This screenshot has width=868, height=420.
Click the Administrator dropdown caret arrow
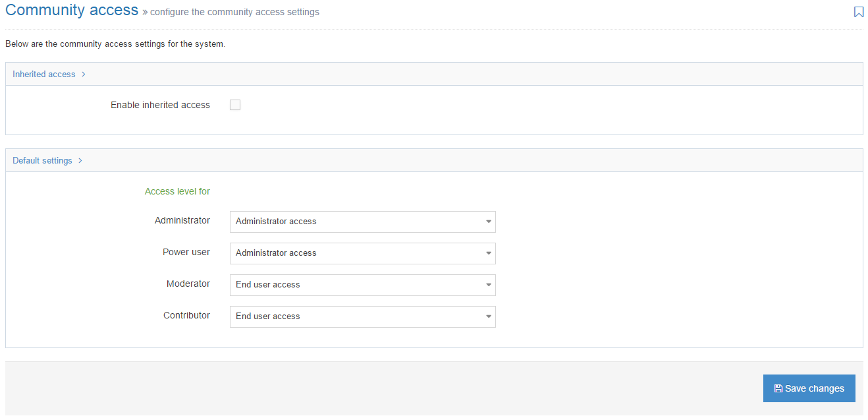point(489,222)
